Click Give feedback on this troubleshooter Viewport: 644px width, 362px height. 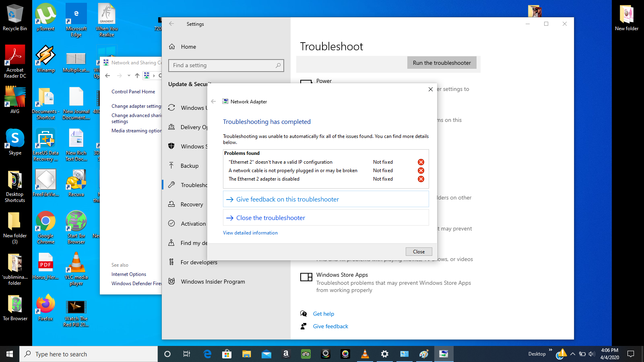(x=326, y=199)
